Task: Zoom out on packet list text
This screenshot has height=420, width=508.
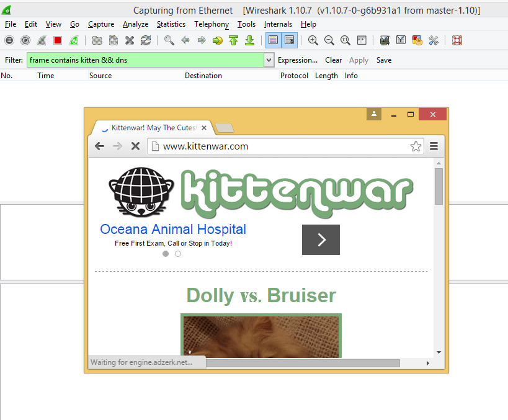Action: coord(329,40)
